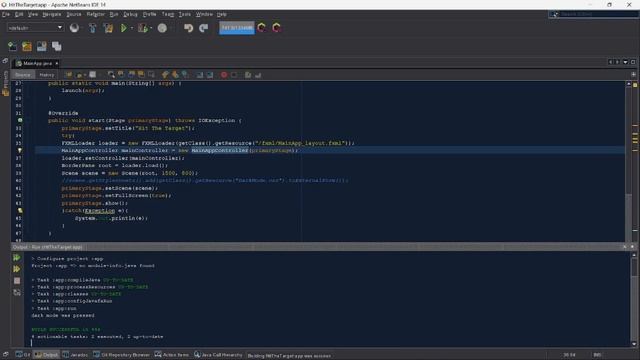Click the output settings icon below stop
The height and width of the screenshot is (360, 640).
click(x=17, y=292)
